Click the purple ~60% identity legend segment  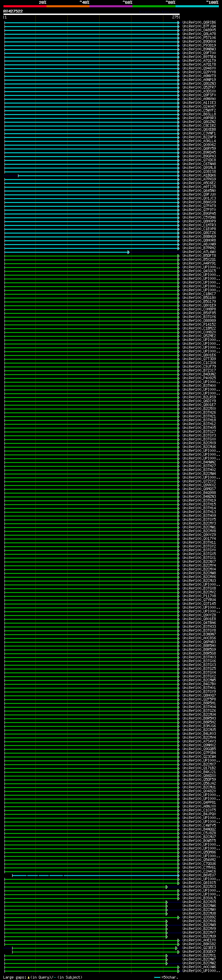click(x=111, y=7)
